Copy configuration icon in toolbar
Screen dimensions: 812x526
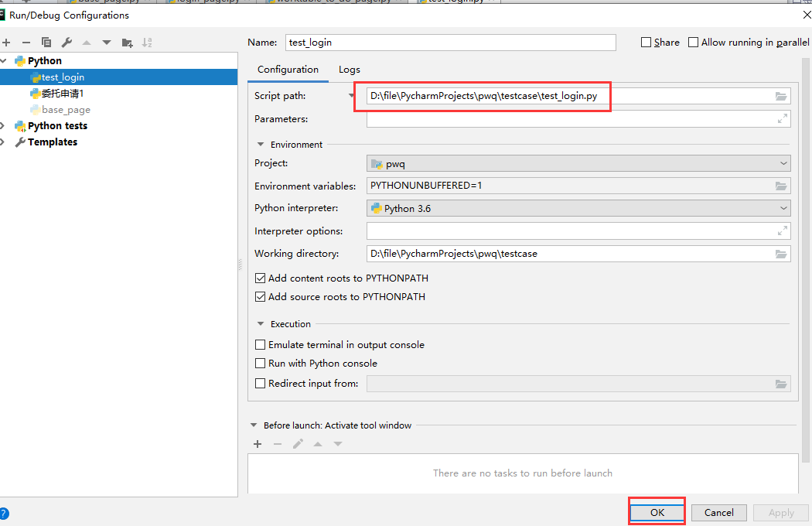click(46, 43)
